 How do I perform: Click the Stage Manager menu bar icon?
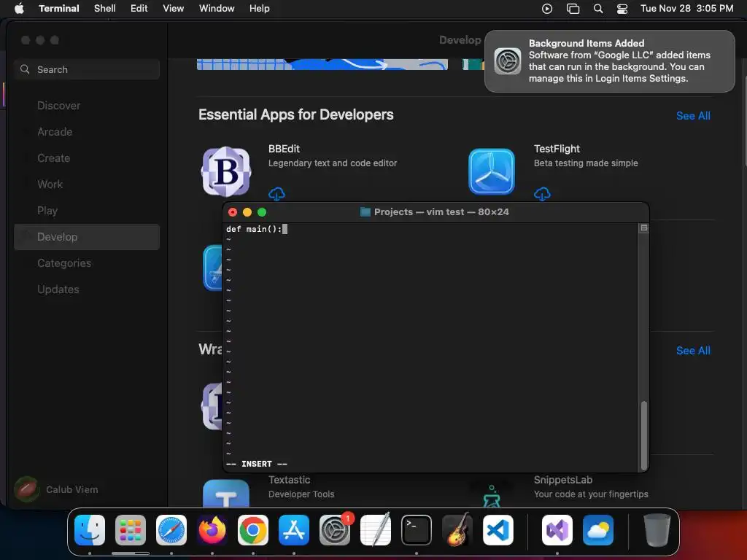[x=573, y=9]
